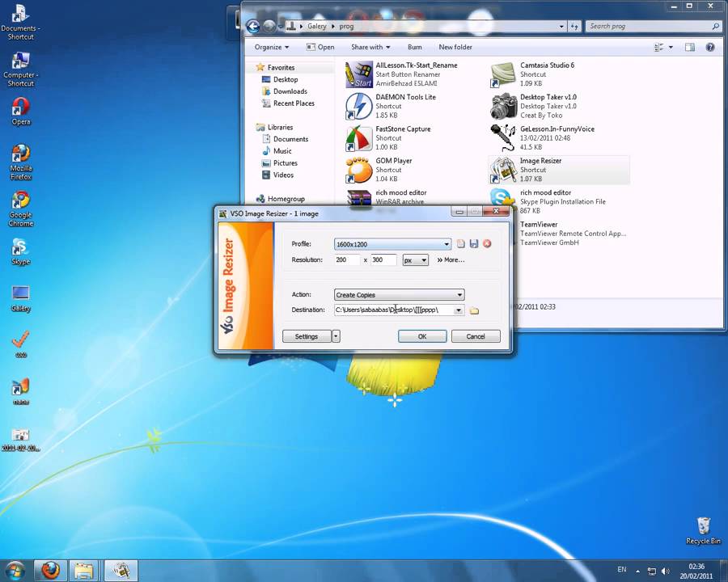The image size is (728, 582).
Task: Expand More resolution options
Action: pos(451,260)
